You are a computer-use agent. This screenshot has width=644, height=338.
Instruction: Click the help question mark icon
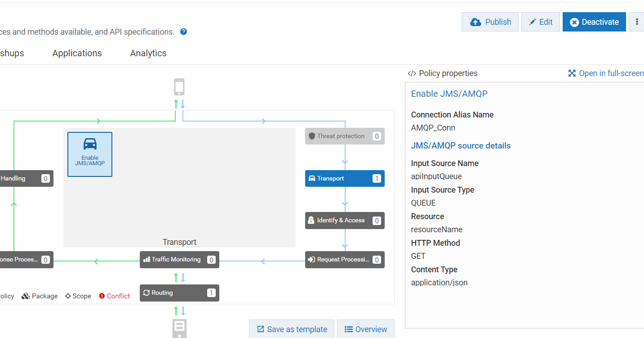pyautogui.click(x=183, y=32)
